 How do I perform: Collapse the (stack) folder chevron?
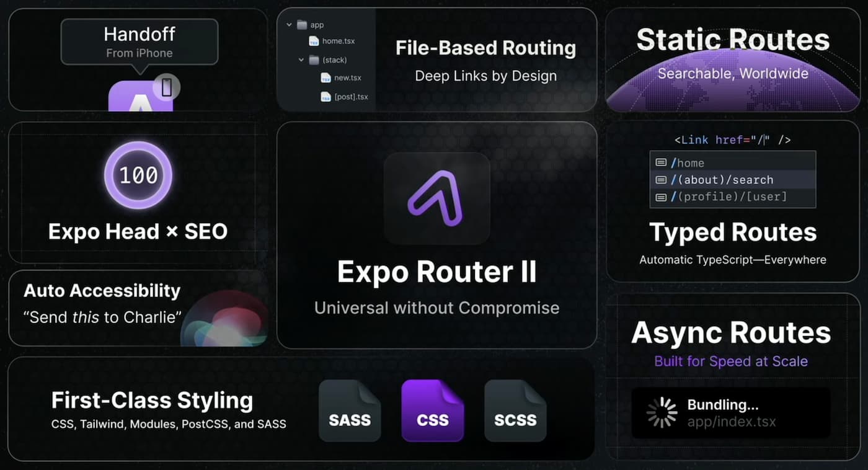click(301, 60)
